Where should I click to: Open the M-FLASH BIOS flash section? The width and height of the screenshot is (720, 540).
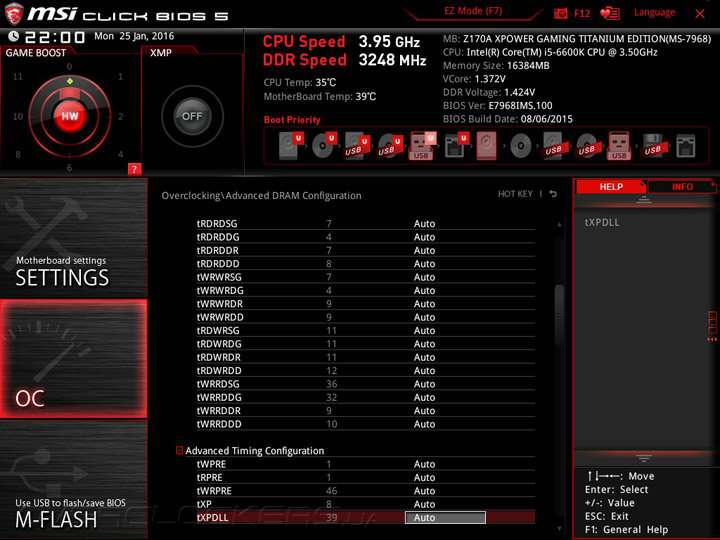[x=73, y=479]
